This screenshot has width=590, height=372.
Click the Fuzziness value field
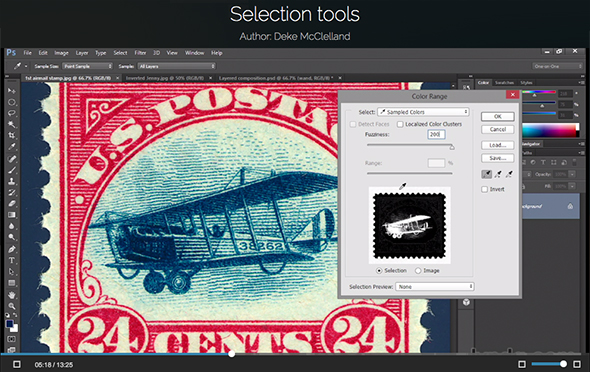click(436, 134)
